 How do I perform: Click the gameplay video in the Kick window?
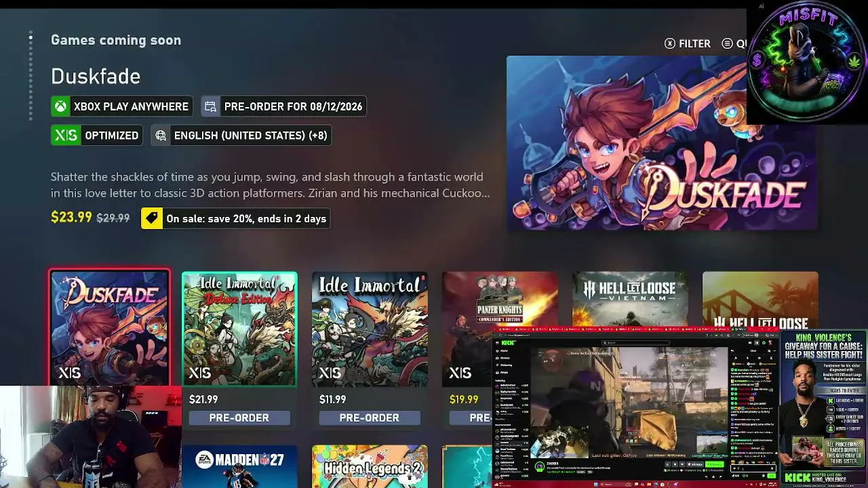click(x=629, y=401)
